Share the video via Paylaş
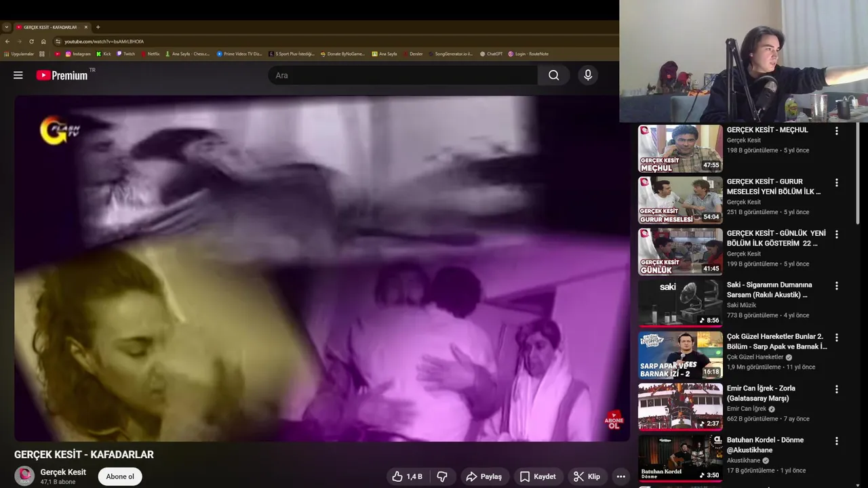The height and width of the screenshot is (488, 868). tap(484, 476)
